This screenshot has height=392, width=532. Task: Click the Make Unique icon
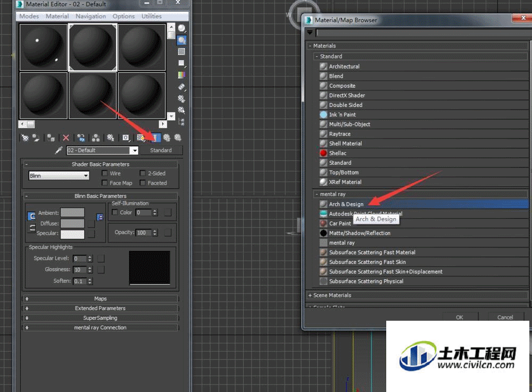point(96,138)
